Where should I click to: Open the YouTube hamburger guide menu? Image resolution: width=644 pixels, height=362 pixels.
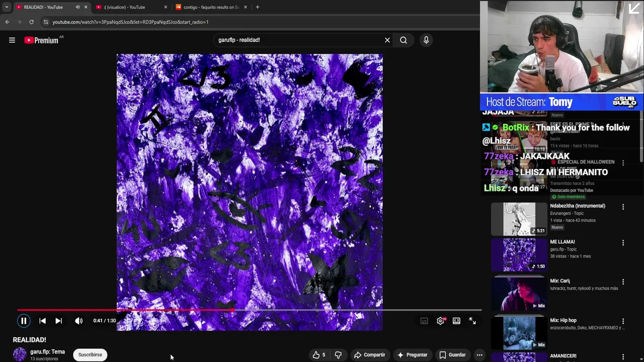coord(12,40)
